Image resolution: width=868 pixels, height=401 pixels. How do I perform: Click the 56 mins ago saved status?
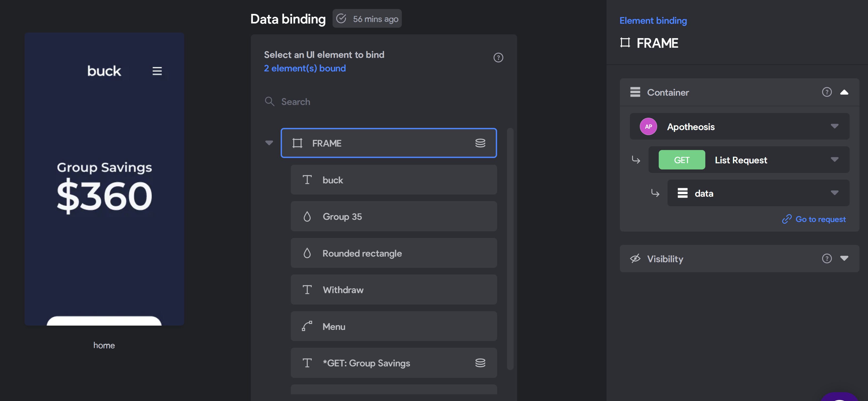tap(367, 19)
